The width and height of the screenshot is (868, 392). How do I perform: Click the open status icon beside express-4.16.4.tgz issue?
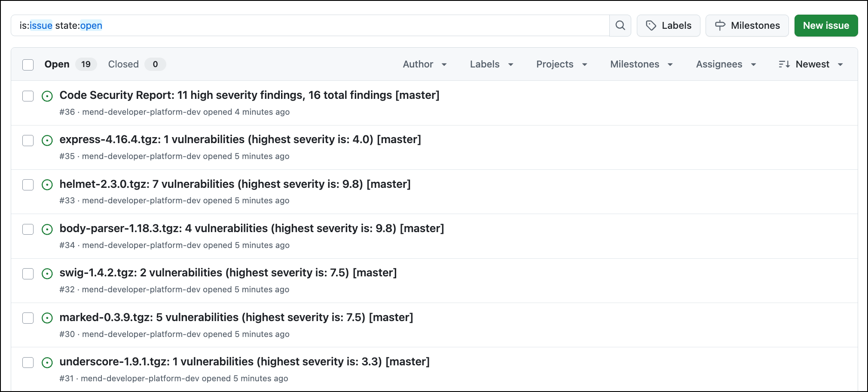click(47, 141)
